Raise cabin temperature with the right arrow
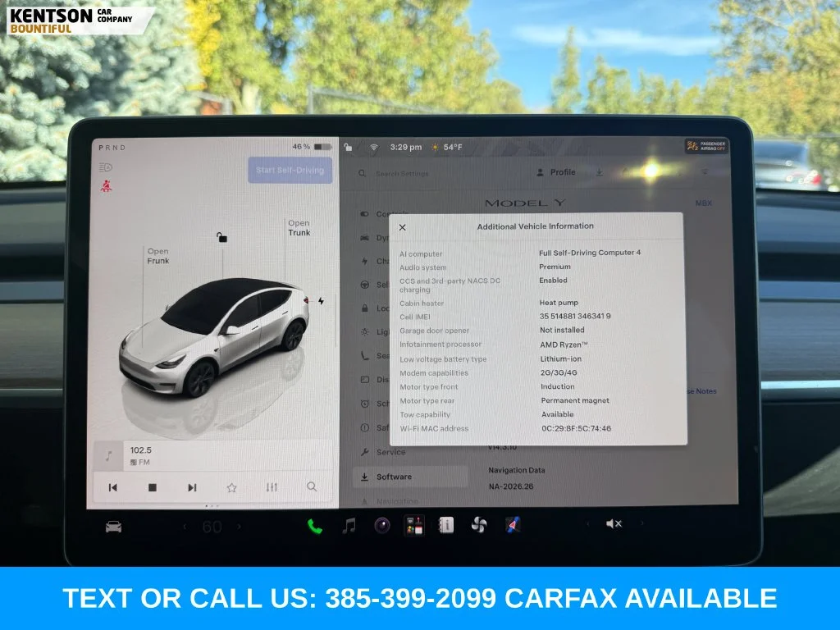Viewport: 840px width, 630px height. pyautogui.click(x=239, y=527)
